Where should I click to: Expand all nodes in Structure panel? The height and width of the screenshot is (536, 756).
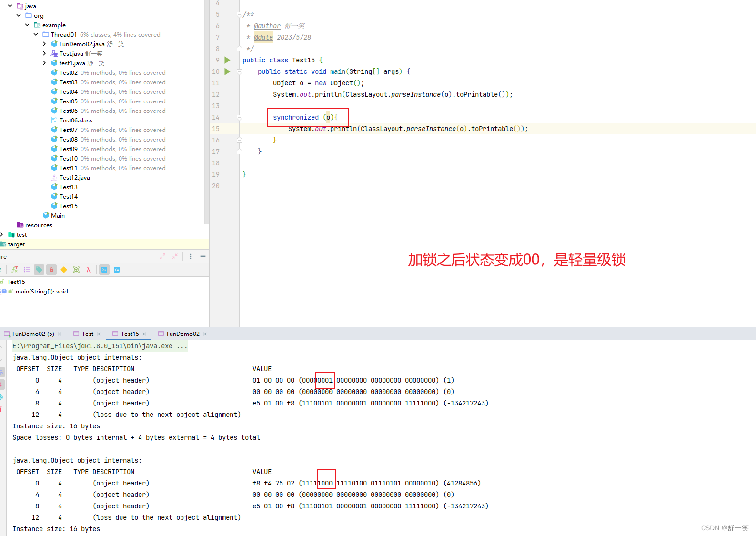tap(162, 256)
